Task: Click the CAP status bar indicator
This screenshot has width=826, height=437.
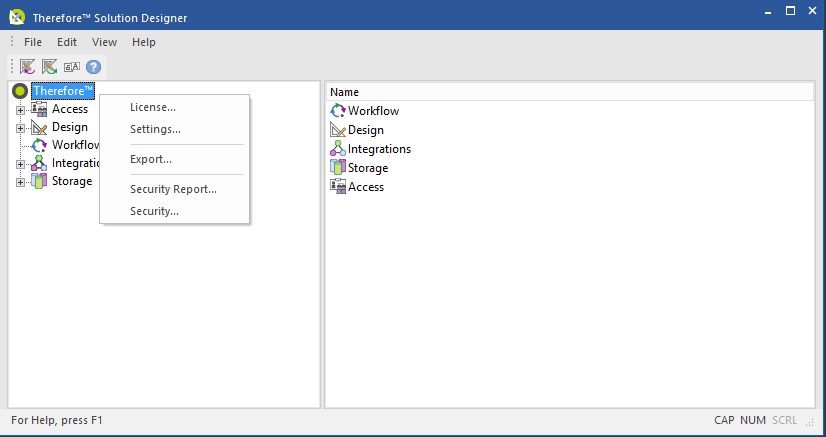Action: coord(724,420)
